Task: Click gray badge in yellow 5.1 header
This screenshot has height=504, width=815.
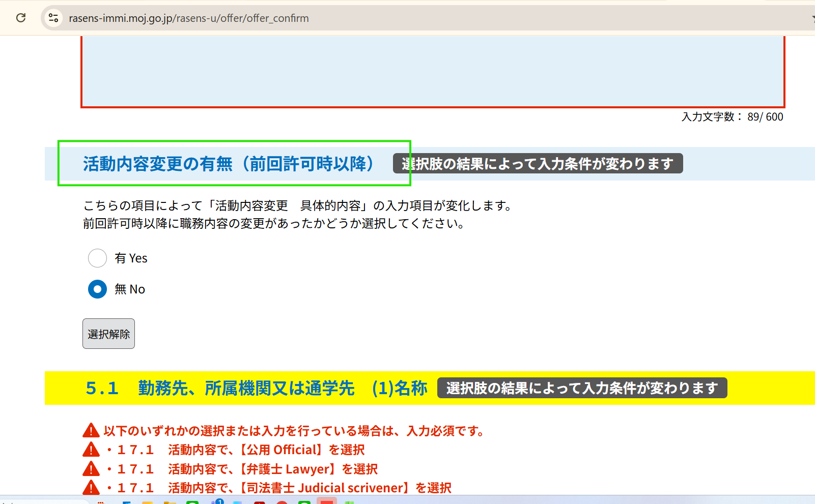Action: pos(582,388)
